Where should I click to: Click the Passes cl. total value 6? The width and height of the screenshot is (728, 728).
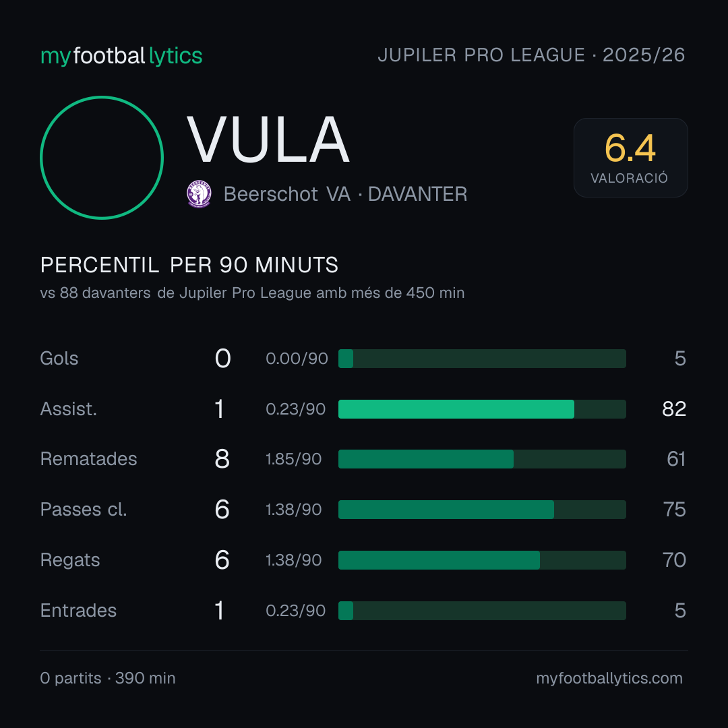(x=222, y=510)
